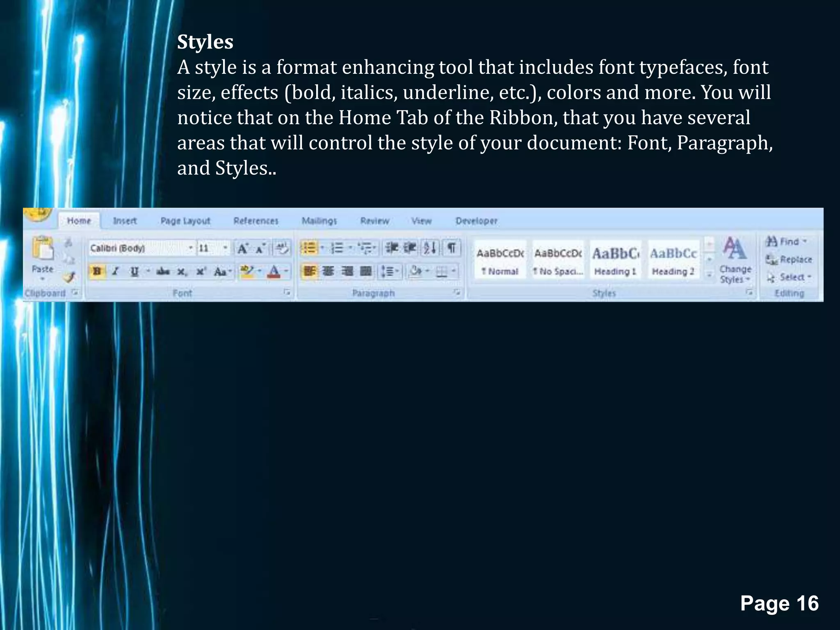
Task: Select Center alignment
Action: (328, 271)
